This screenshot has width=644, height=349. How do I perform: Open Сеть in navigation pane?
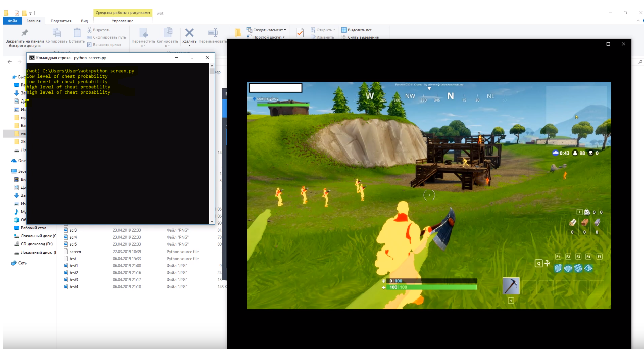click(x=22, y=263)
